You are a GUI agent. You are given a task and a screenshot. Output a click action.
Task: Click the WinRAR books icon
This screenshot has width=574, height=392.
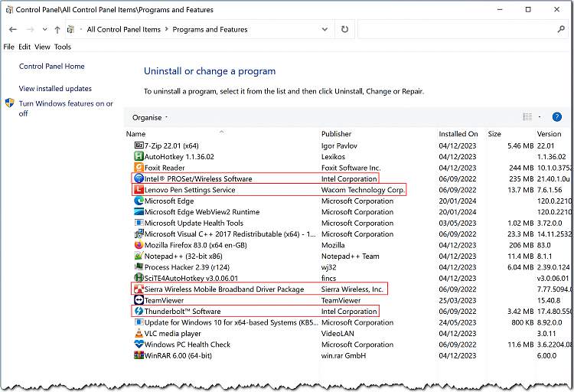pos(139,355)
